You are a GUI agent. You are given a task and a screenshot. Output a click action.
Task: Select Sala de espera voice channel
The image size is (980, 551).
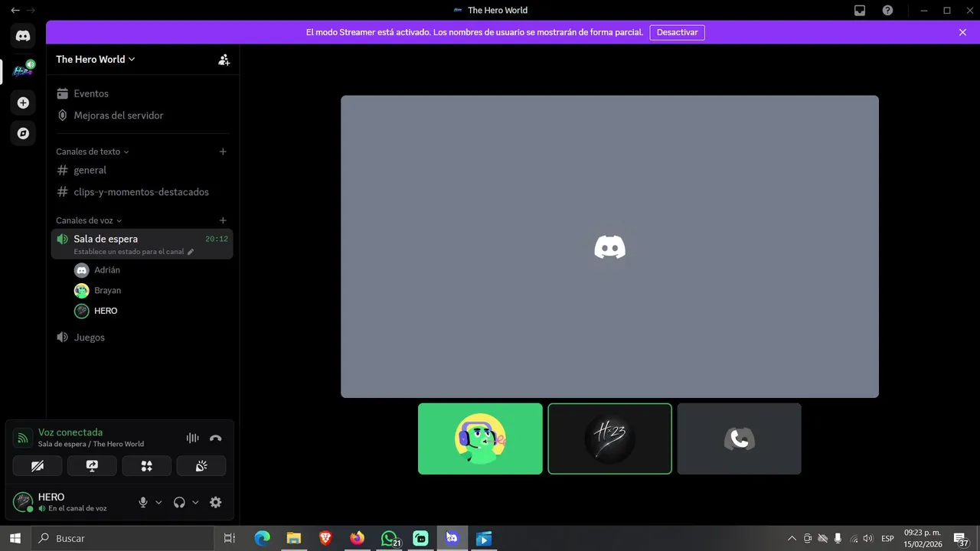point(142,243)
